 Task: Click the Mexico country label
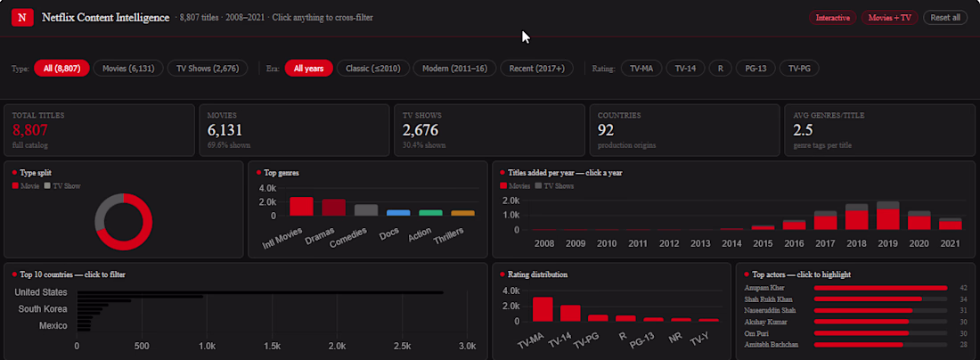click(x=53, y=325)
